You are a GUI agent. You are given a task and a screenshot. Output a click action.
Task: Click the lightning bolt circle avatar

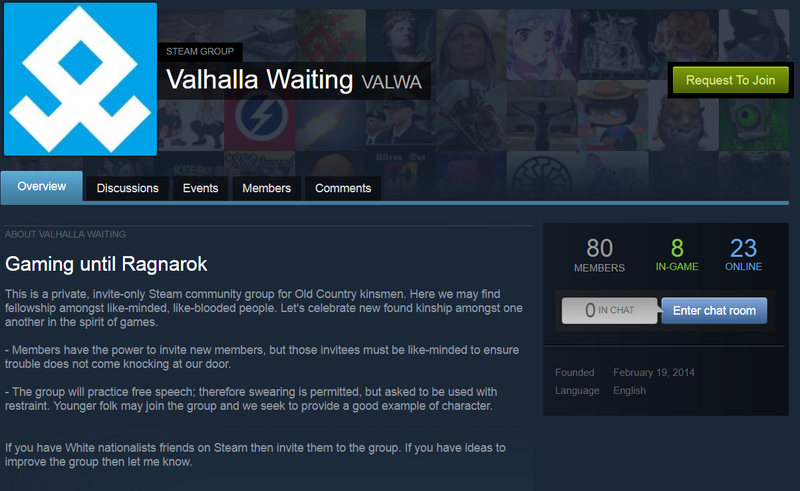260,115
